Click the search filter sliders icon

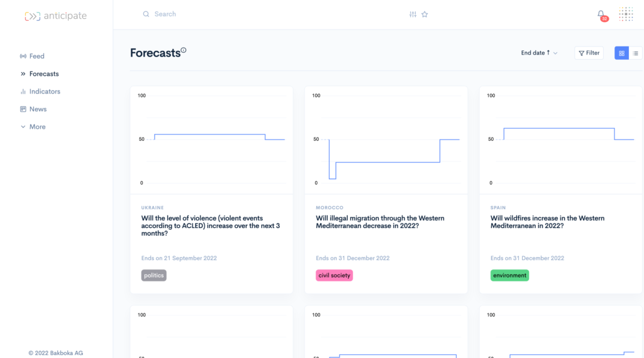coord(413,14)
